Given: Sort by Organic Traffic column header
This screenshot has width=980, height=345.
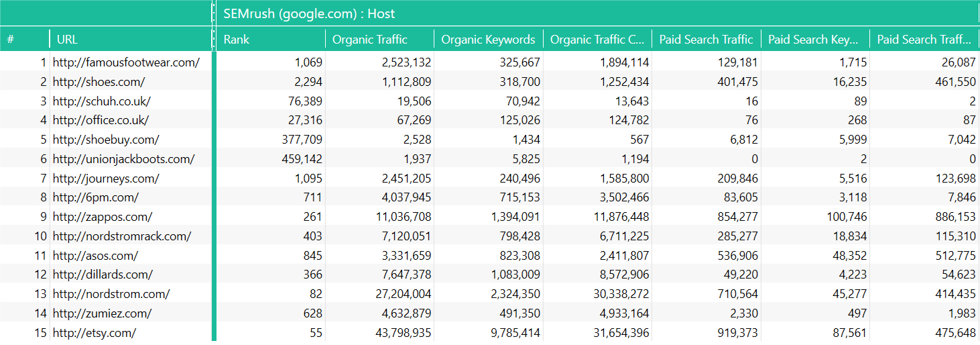Looking at the screenshot, I should click(379, 40).
